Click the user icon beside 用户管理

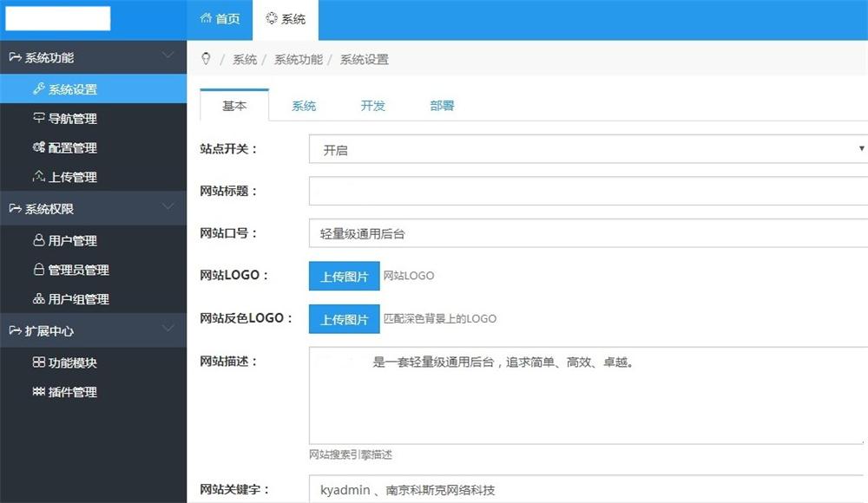(x=39, y=240)
